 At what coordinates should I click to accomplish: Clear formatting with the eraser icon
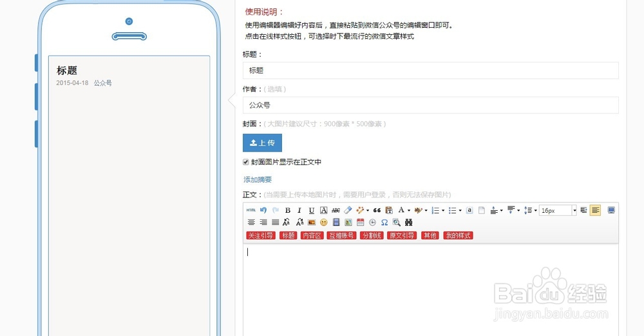pos(348,210)
